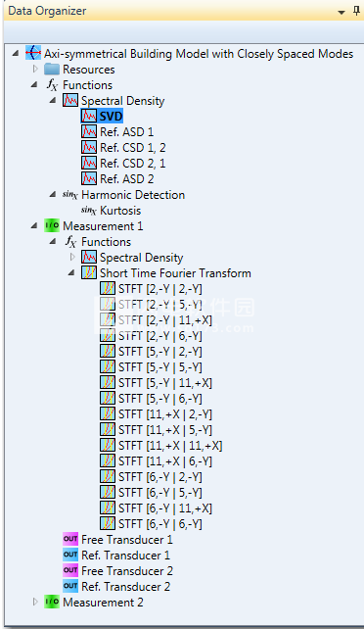
Task: Select Free Transducer 2 item
Action: point(118,570)
